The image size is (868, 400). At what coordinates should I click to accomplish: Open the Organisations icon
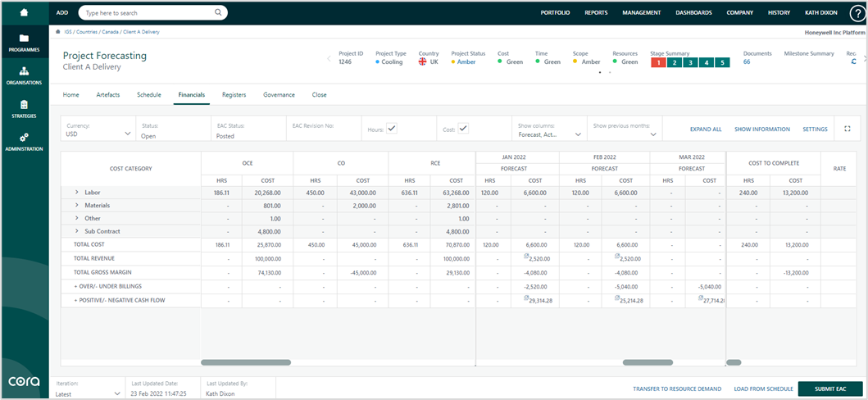24,71
